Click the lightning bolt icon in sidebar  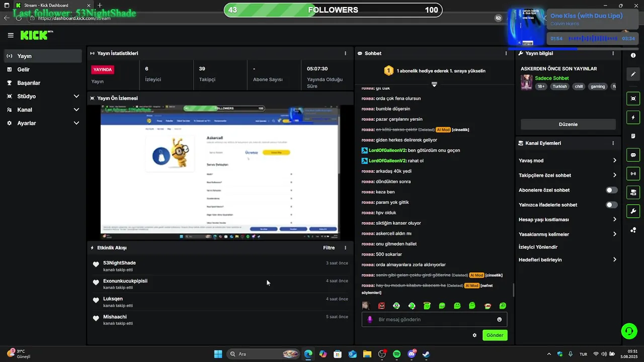[x=633, y=118]
